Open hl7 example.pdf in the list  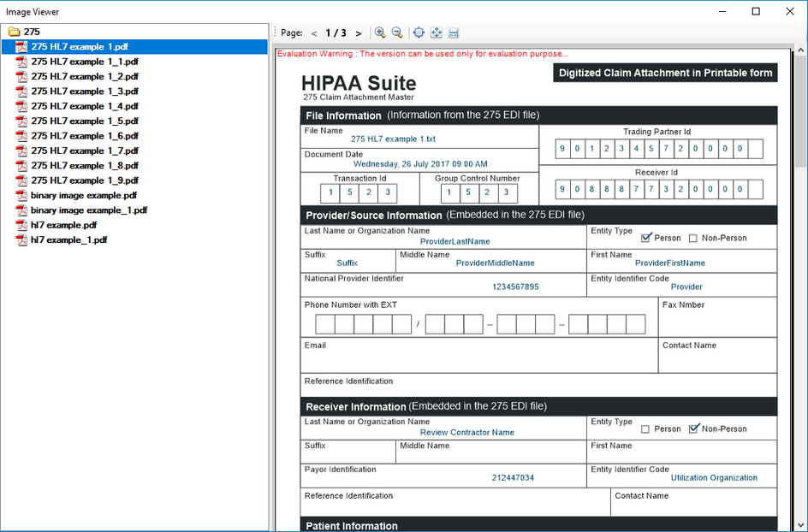[63, 225]
